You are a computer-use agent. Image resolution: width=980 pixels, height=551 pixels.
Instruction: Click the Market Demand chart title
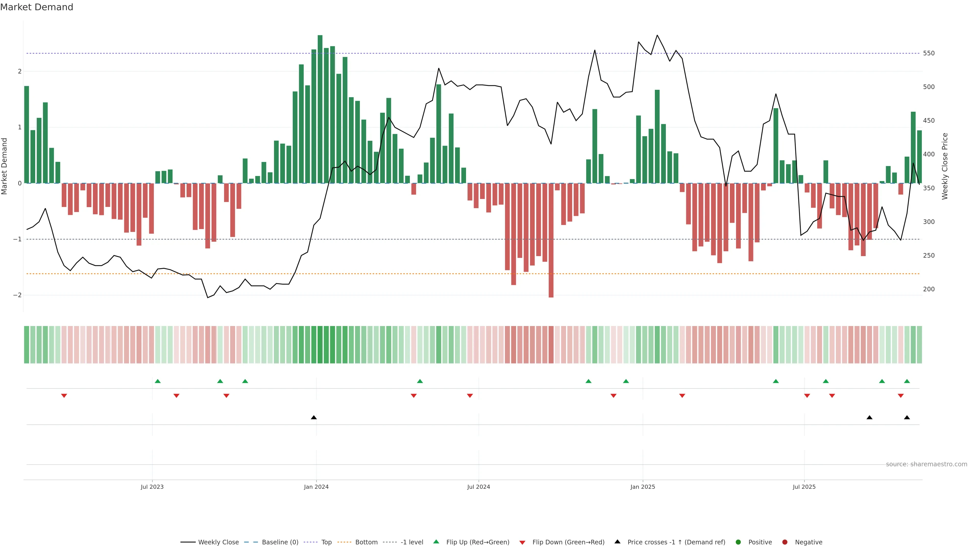36,7
